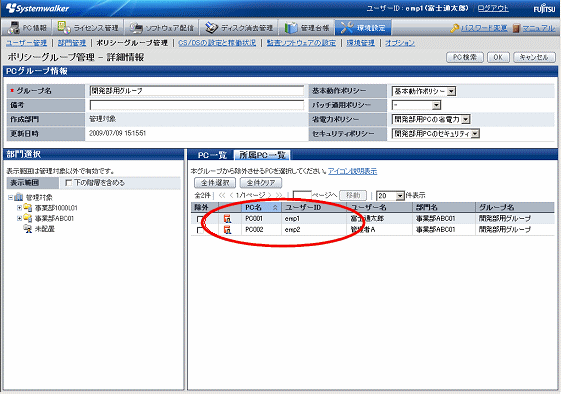
Task: Sort by ユーザー名 column header
Action: tap(379, 207)
